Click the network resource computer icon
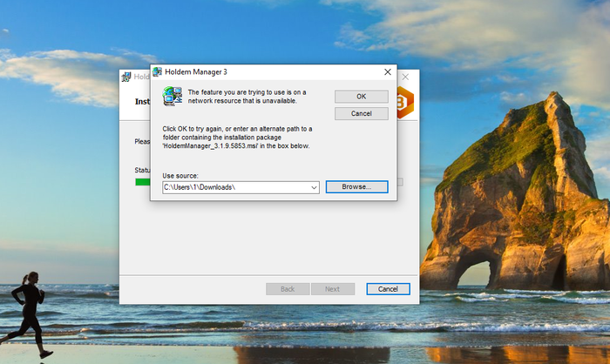Image resolution: width=610 pixels, height=364 pixels. pos(173,96)
